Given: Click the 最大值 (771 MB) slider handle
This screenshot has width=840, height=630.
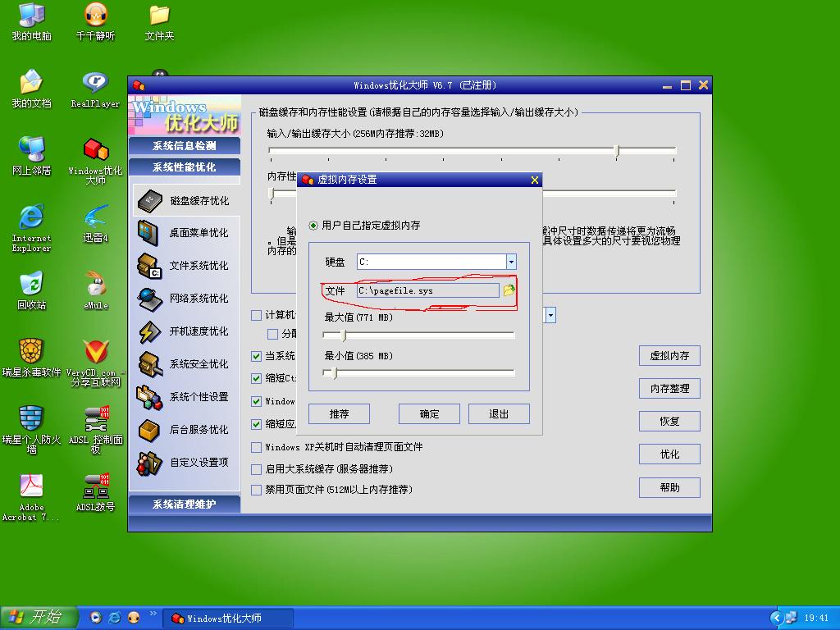Looking at the screenshot, I should tap(344, 336).
